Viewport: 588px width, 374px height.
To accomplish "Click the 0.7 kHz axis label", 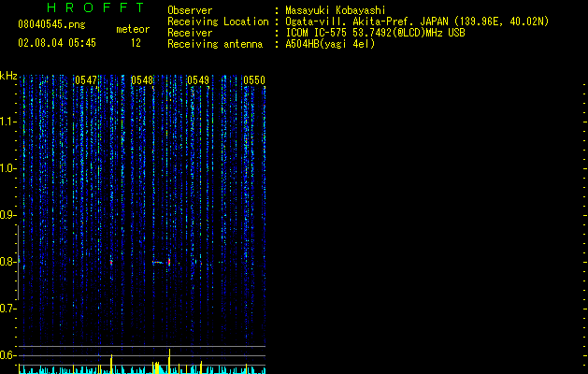I will point(7,309).
